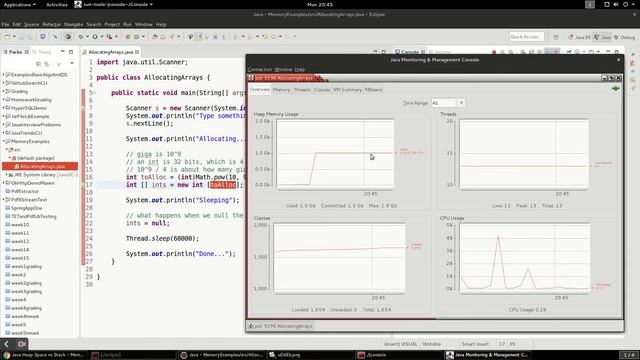
Task: Switch to Threads tab in JConsole
Action: 302,90
